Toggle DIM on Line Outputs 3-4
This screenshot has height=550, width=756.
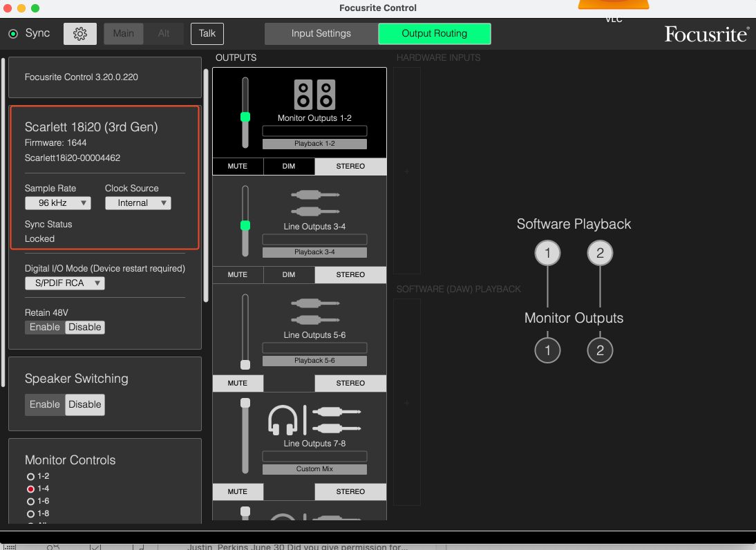(x=289, y=275)
